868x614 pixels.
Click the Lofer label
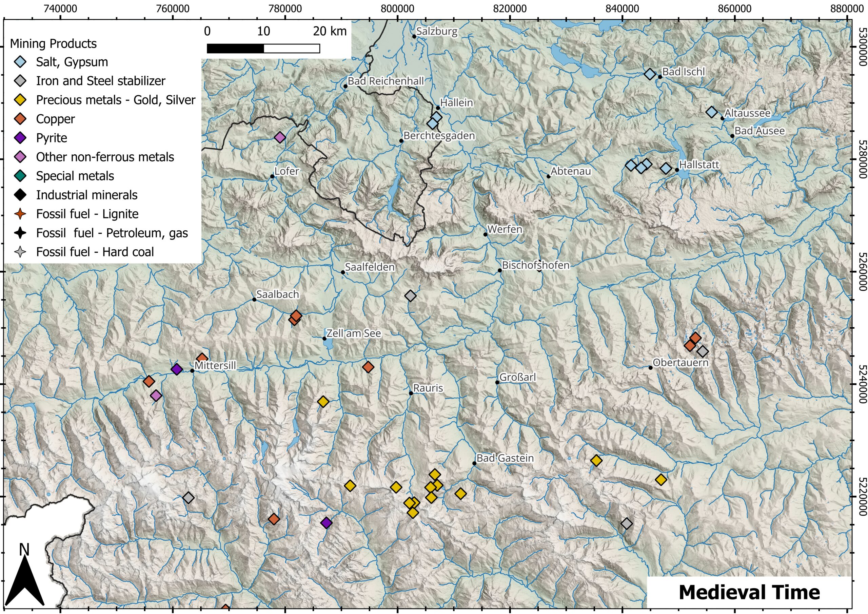click(287, 171)
